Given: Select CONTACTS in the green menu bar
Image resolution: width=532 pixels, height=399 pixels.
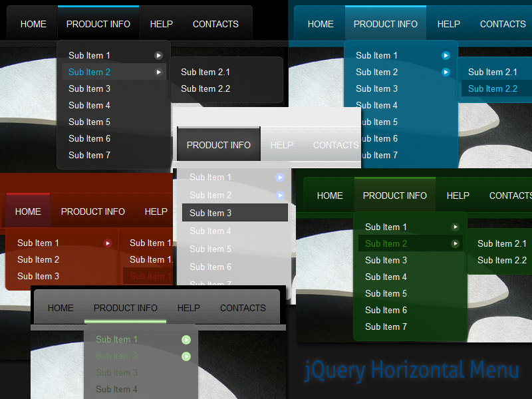Looking at the screenshot, I should point(510,196).
